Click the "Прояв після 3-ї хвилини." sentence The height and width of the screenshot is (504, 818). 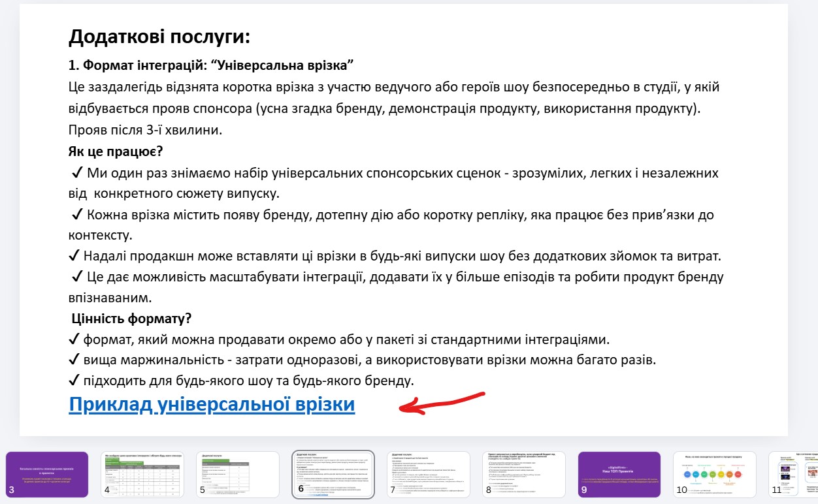pos(146,129)
